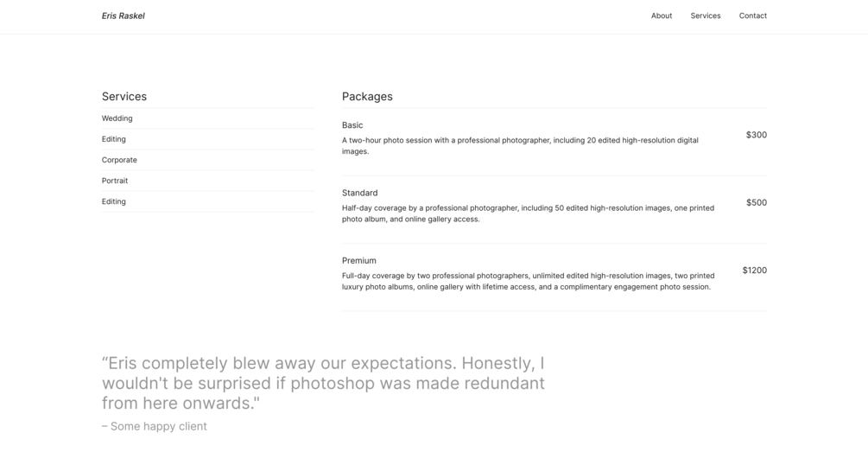Select the Wedding service item
The width and height of the screenshot is (868, 471).
(x=117, y=118)
